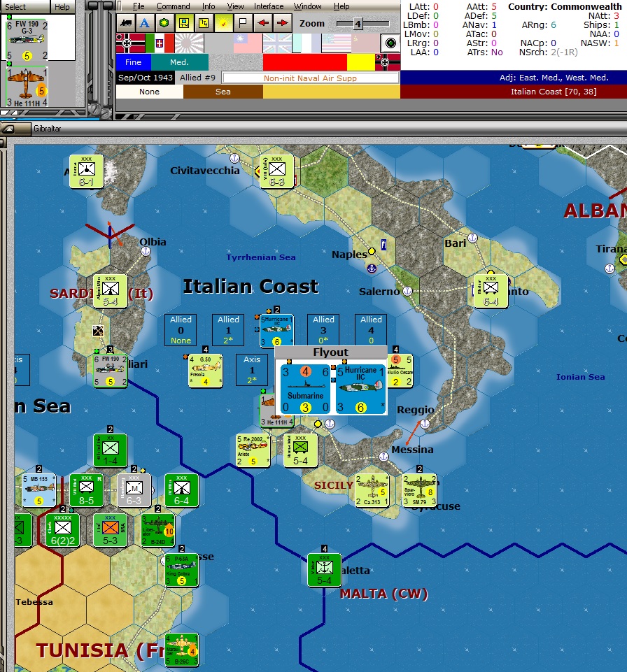Switch to the Gibraltar map tab
This screenshot has height=672, width=627.
click(46, 129)
